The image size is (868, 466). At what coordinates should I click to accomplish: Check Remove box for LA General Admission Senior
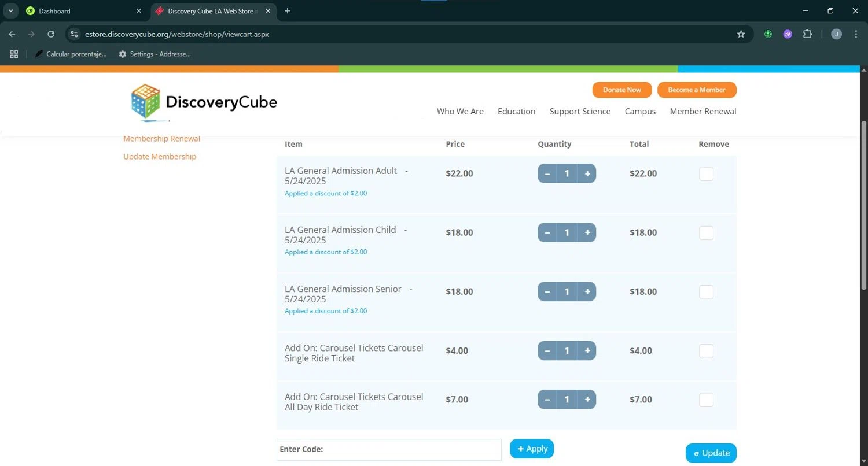coord(706,291)
